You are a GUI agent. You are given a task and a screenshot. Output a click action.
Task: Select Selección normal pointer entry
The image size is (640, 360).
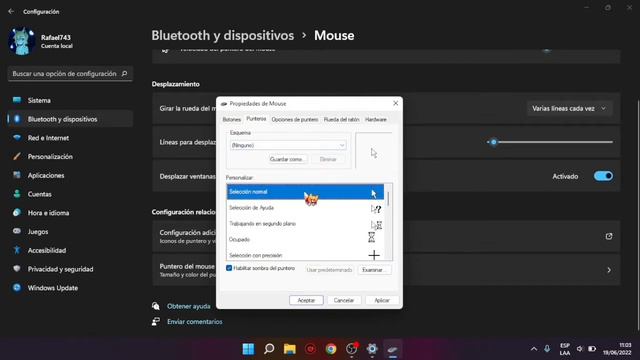coord(305,192)
